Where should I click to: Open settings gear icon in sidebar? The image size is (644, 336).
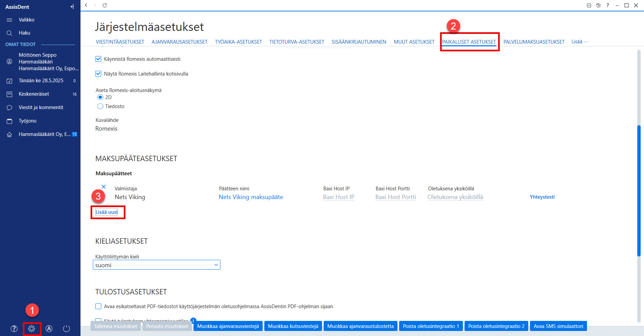point(32,329)
